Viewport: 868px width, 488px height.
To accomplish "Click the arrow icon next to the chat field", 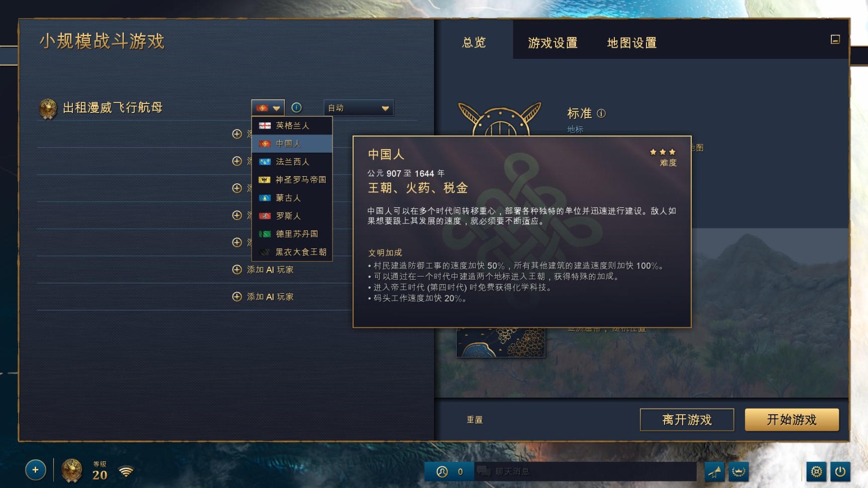I will click(x=714, y=471).
